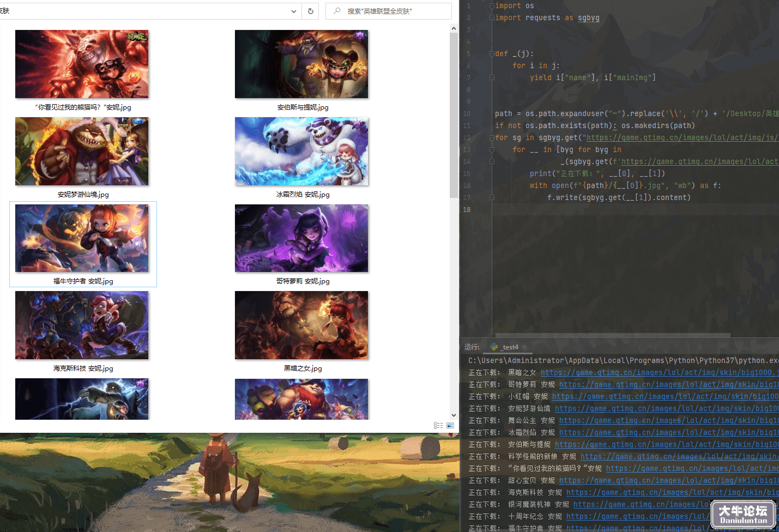Open the URL on code line 12
Screen dimensions: 779x532
point(683,137)
